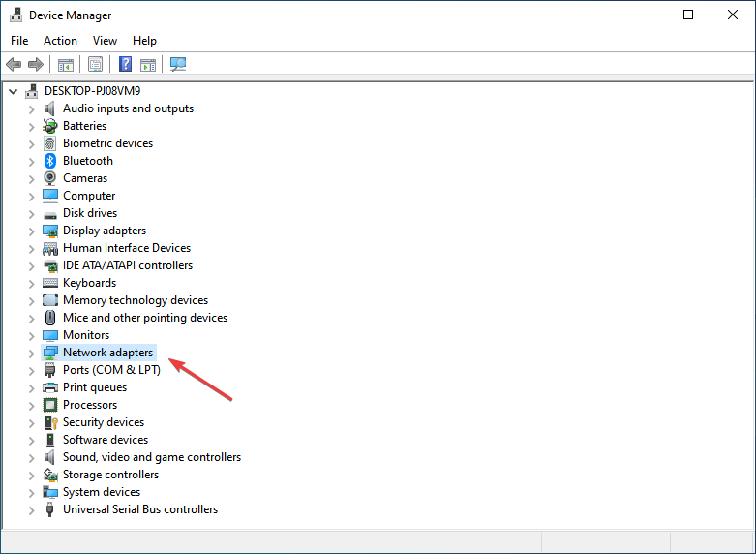The height and width of the screenshot is (554, 756).
Task: Expand the Disk drives chevron
Action: [31, 214]
